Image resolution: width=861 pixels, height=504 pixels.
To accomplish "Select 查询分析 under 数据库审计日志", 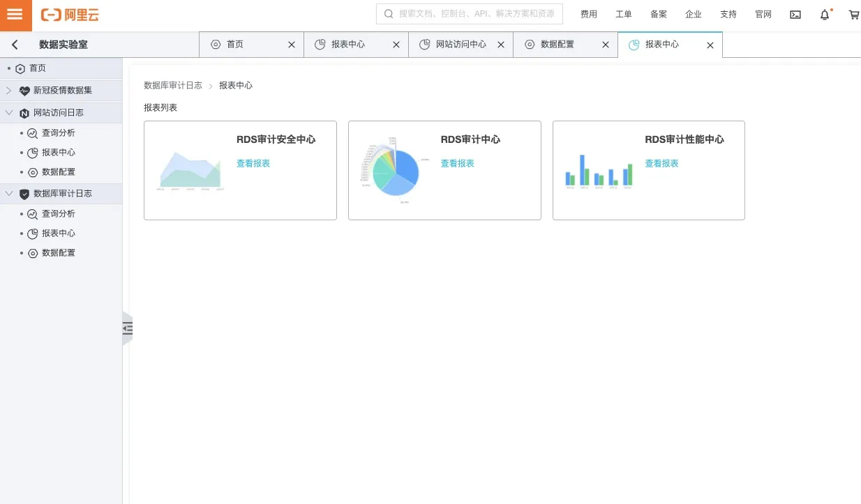I will click(x=59, y=214).
